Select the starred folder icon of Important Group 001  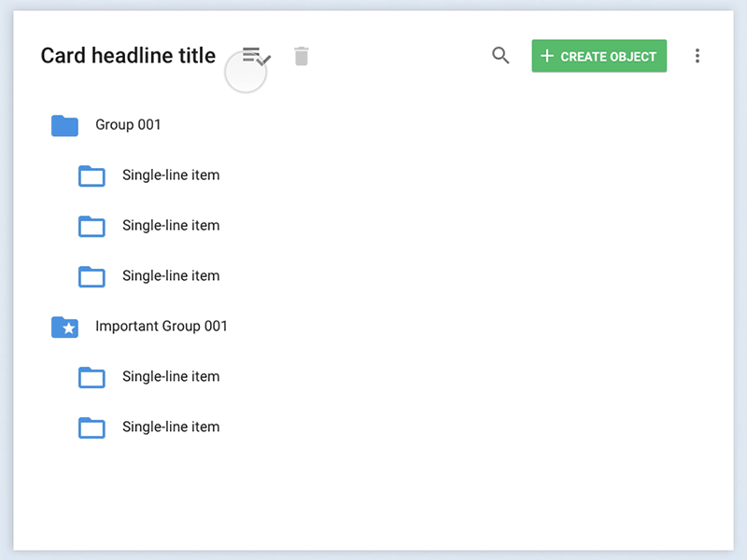coord(64,327)
